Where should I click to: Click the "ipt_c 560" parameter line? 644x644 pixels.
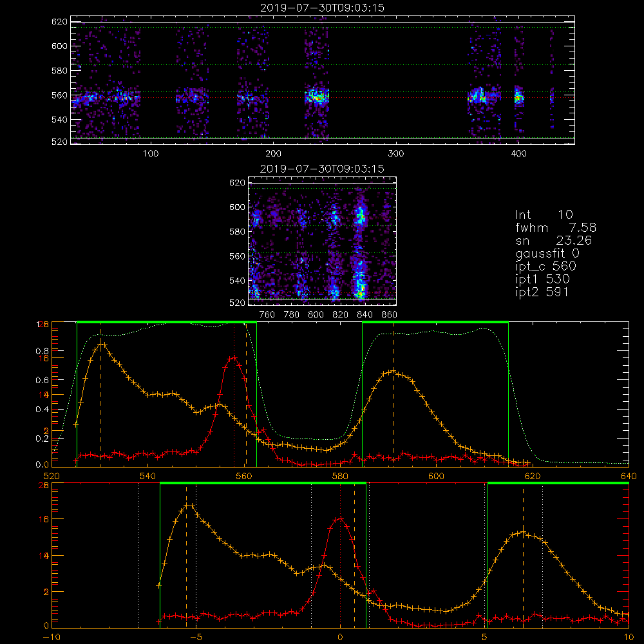point(546,266)
